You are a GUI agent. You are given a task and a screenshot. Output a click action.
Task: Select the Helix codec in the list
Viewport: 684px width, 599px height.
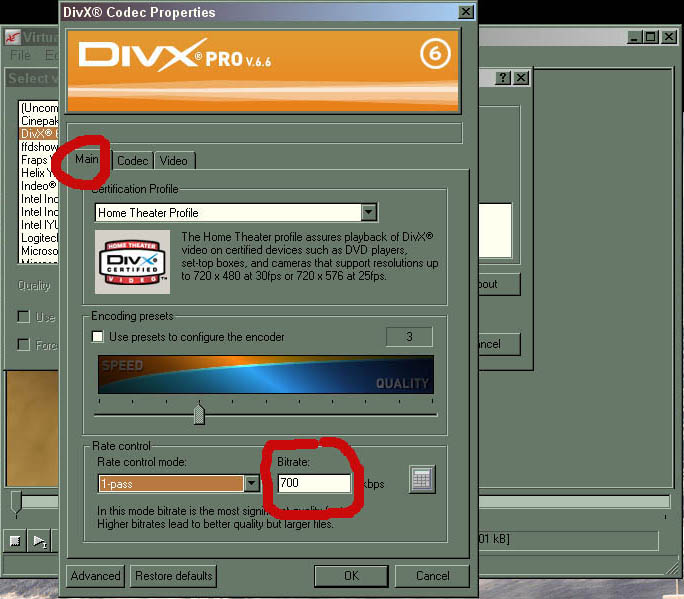pyautogui.click(x=39, y=173)
